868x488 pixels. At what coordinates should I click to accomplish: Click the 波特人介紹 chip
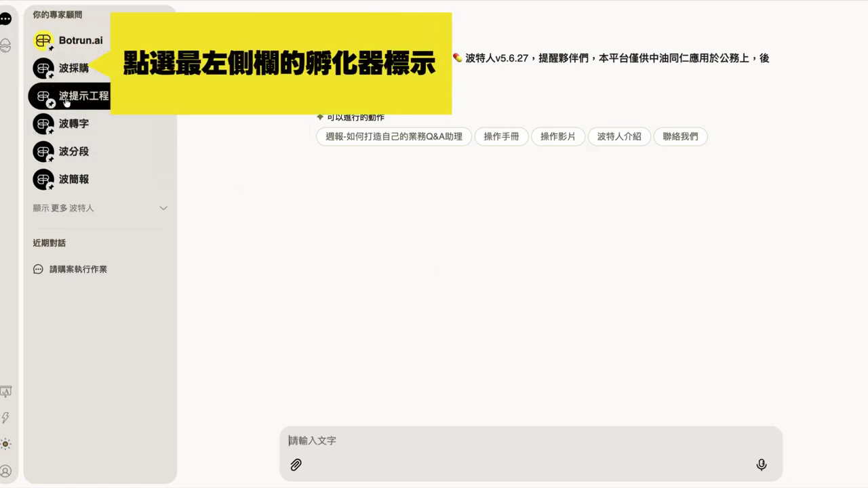tap(619, 136)
